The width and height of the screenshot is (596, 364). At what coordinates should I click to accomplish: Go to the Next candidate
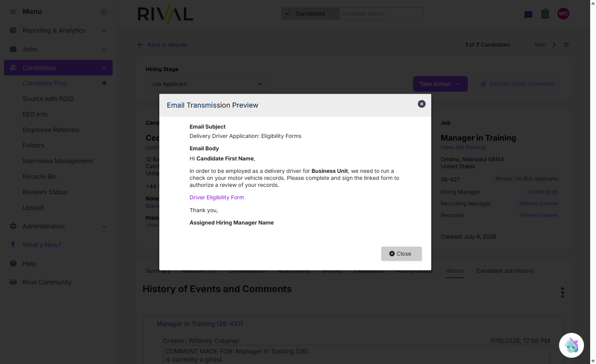(545, 45)
